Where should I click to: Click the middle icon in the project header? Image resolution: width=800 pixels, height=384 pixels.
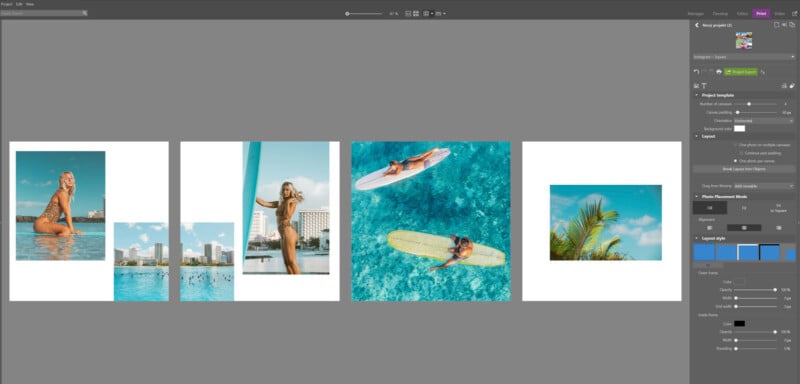click(x=784, y=25)
